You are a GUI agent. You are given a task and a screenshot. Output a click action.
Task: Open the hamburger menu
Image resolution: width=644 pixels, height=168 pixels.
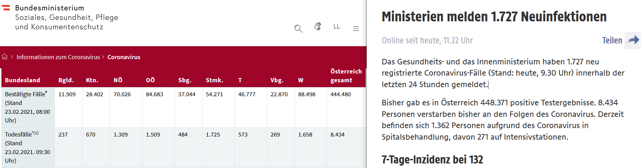point(356,29)
